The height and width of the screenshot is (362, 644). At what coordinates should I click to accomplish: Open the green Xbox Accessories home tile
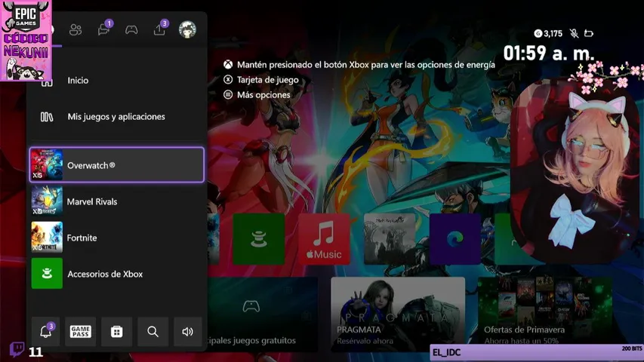(259, 239)
